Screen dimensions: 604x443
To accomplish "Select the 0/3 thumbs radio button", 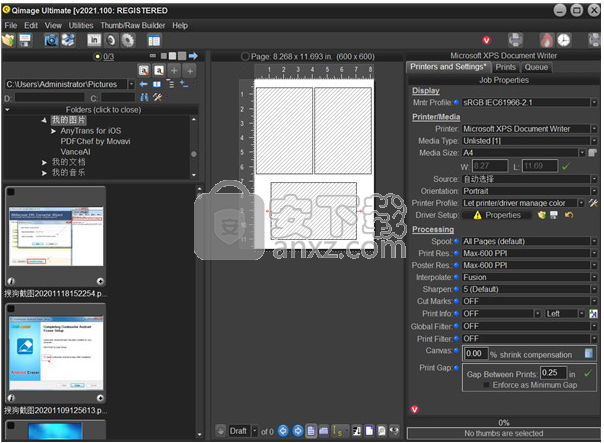I will pos(97,57).
